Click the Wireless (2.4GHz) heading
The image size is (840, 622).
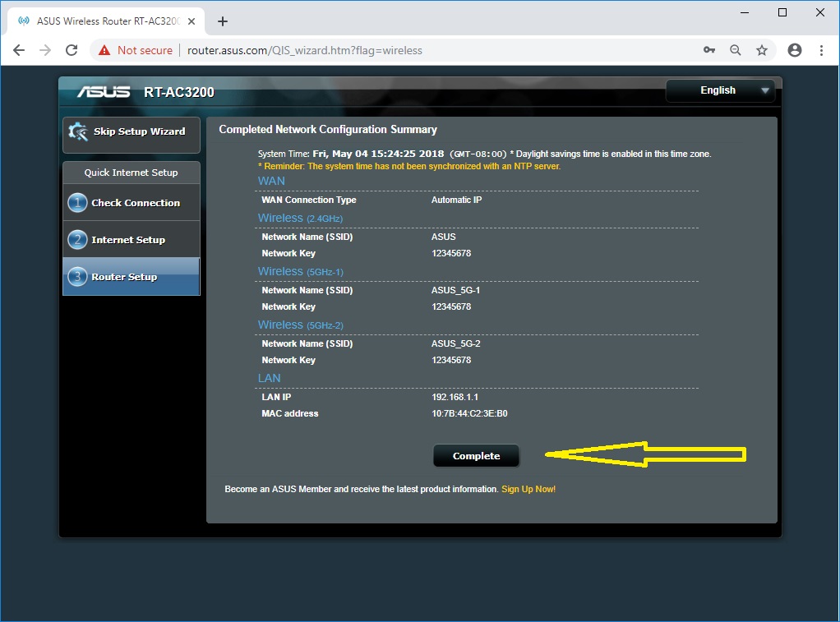tap(301, 218)
